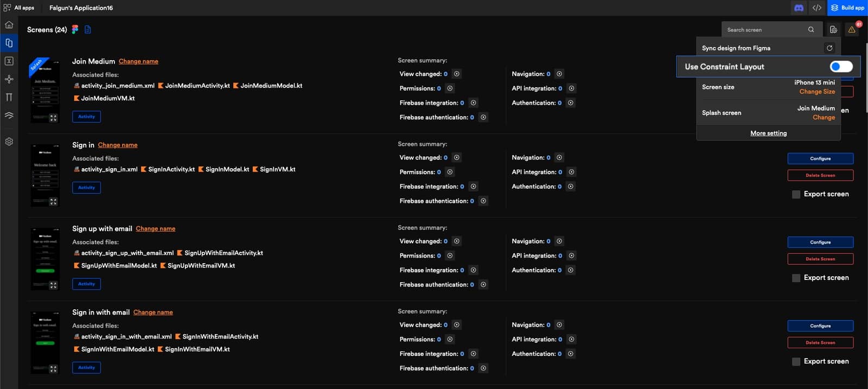This screenshot has height=389, width=868.
Task: Expand Permissions details for Sign up with email
Action: [450, 256]
